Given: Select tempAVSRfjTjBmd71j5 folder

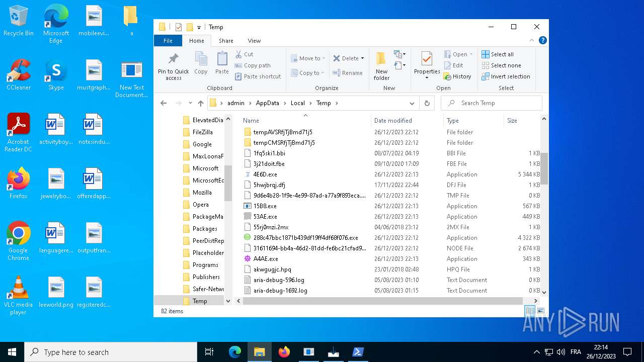Looking at the screenshot, I should click(x=283, y=132).
